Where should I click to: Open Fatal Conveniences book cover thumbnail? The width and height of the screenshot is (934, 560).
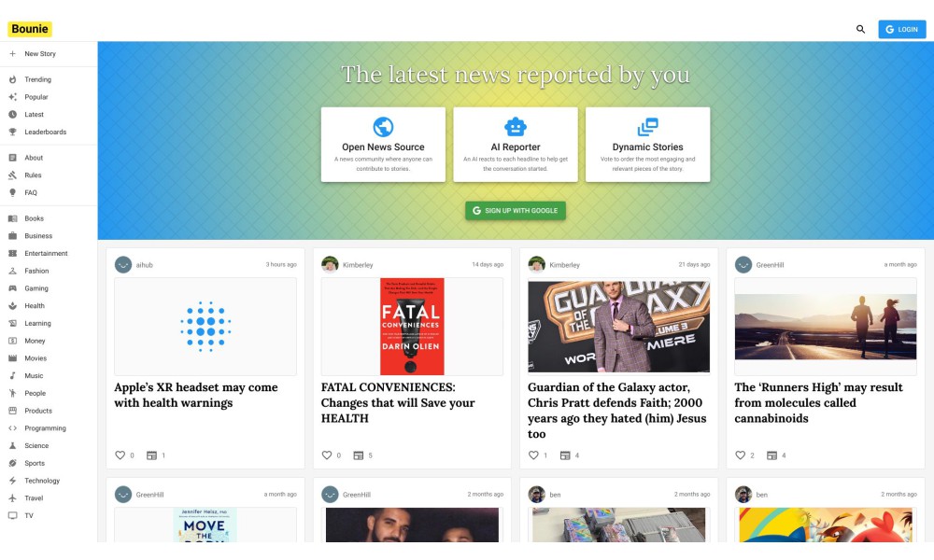pyautogui.click(x=412, y=326)
